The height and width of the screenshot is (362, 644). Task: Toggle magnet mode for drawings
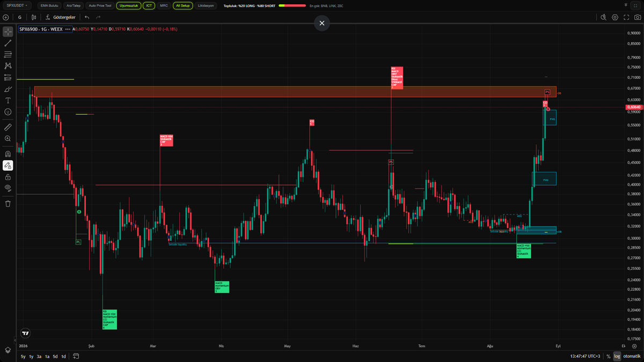click(x=8, y=154)
